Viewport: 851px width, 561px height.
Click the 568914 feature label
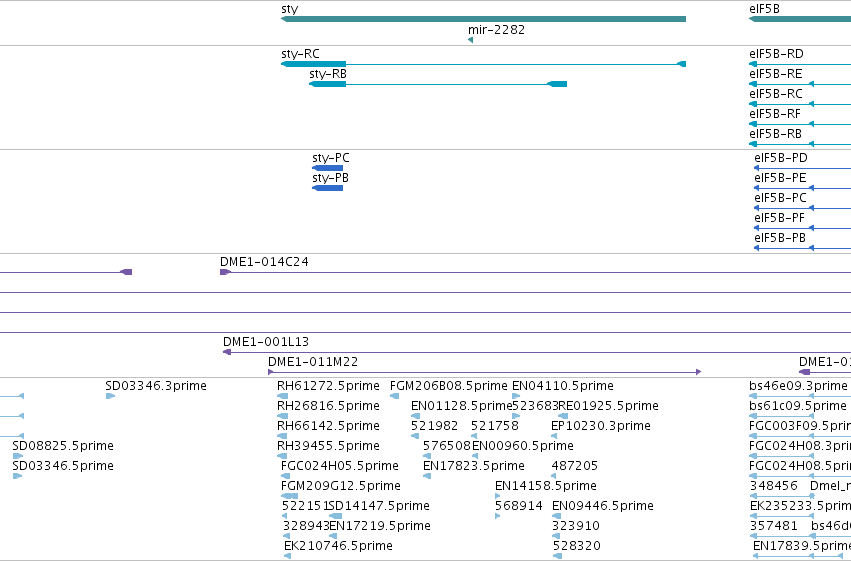519,506
